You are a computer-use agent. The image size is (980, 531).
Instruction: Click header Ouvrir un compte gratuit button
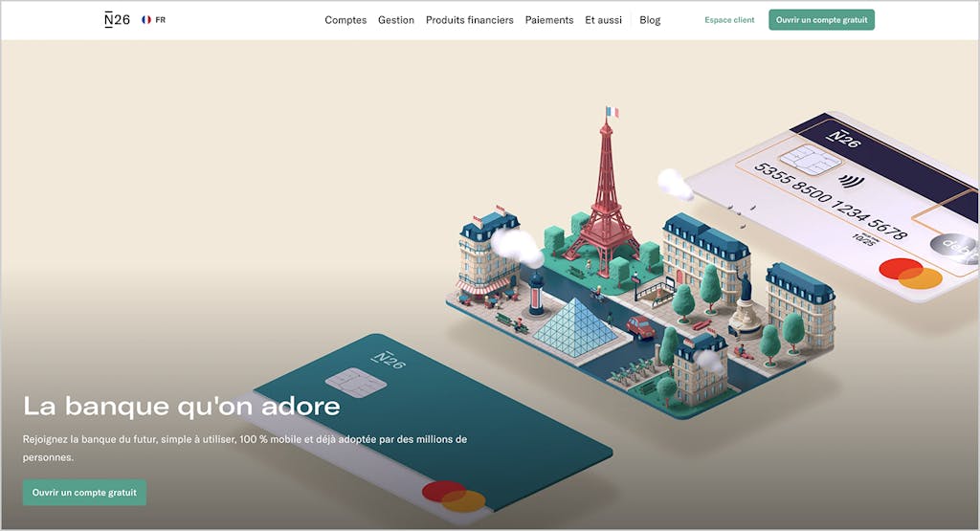coord(821,20)
